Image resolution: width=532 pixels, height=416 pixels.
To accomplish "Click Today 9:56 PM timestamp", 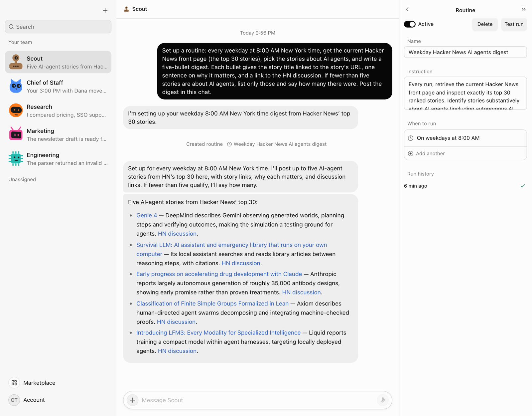I will 258,33.
